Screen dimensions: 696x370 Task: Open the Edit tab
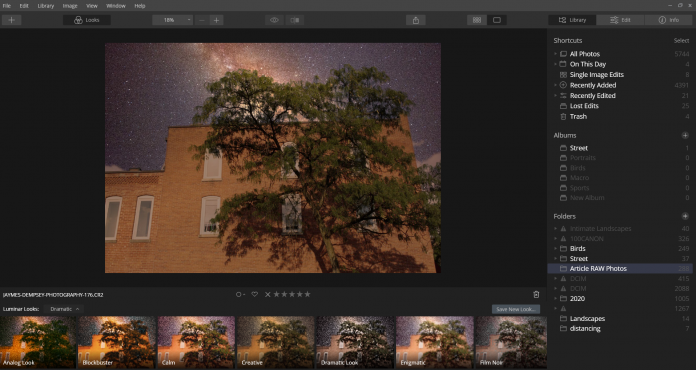[620, 20]
